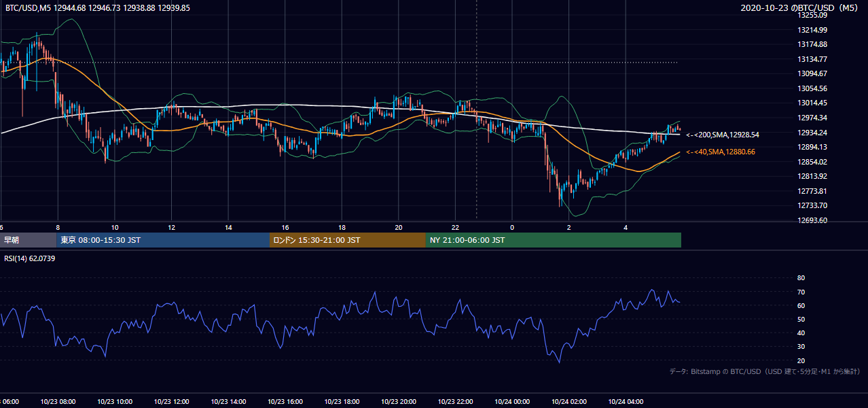Click time axis label 10/23 22:00
This screenshot has height=408, width=868.
[455, 402]
